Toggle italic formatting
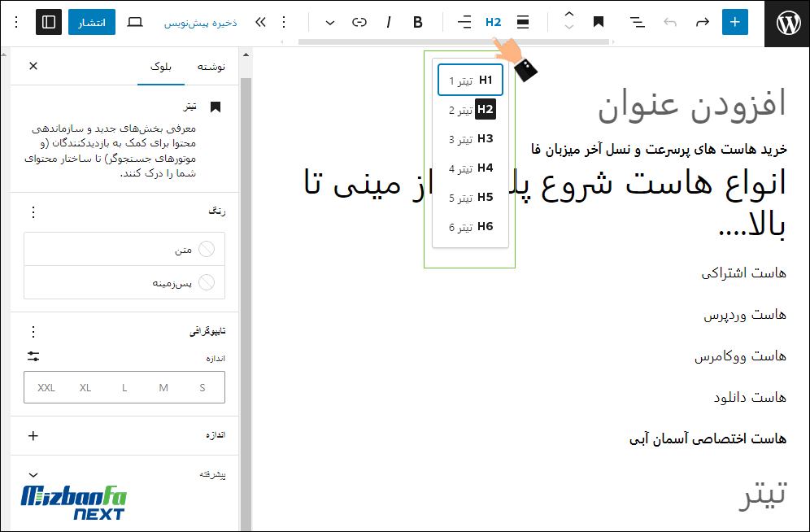This screenshot has height=532, width=810. pyautogui.click(x=389, y=22)
